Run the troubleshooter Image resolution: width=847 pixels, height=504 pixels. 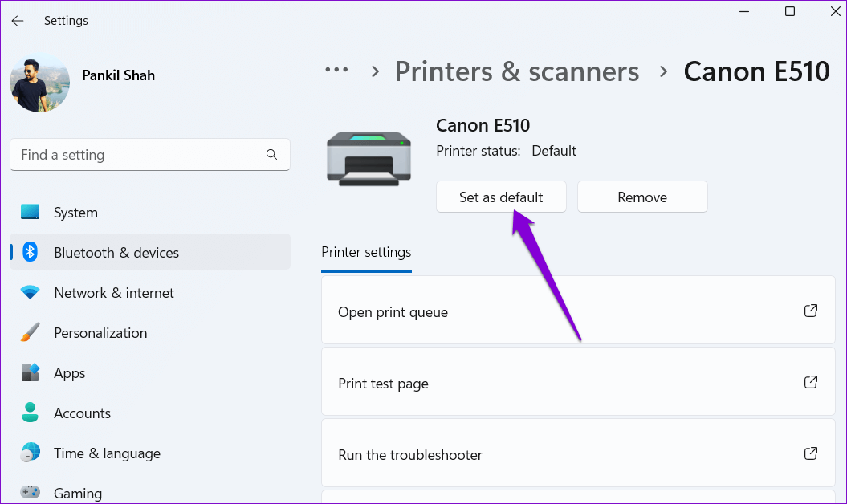[578, 453]
